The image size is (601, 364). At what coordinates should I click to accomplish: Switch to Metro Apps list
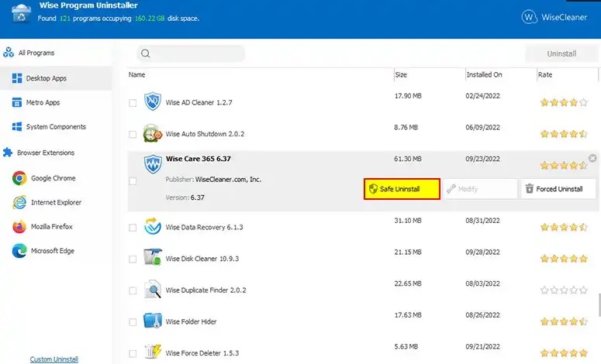43,102
